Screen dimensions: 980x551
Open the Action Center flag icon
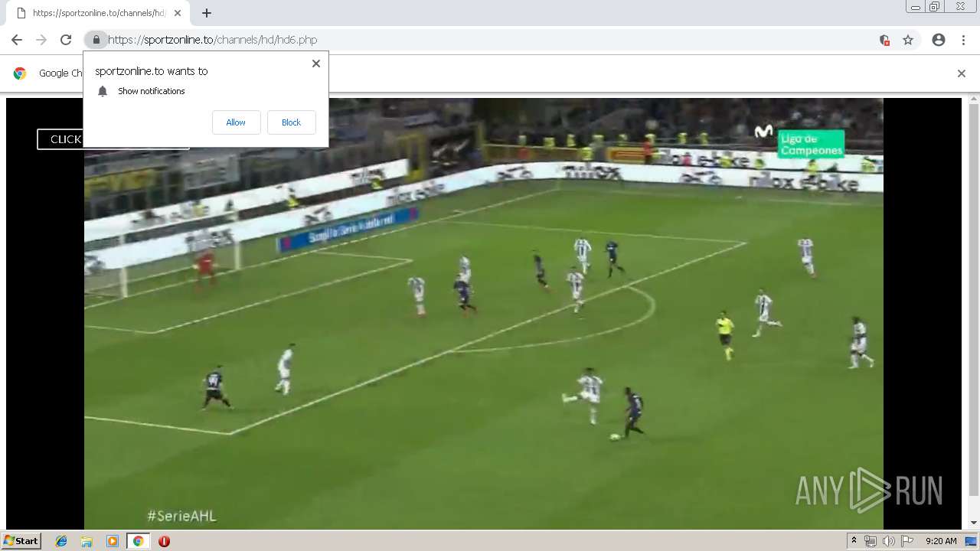click(907, 541)
